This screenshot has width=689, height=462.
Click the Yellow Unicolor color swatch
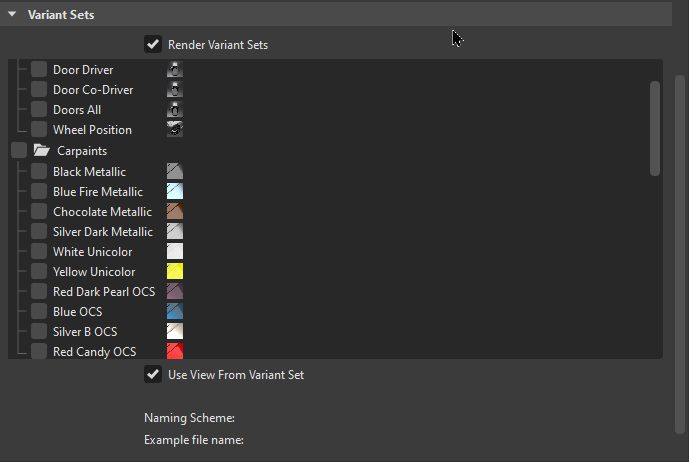[175, 272]
